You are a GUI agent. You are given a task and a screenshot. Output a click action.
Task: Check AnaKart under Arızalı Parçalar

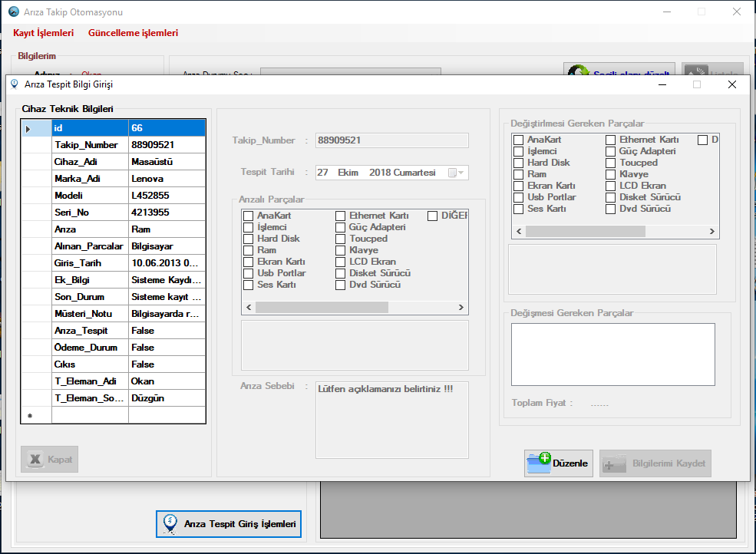pos(249,216)
